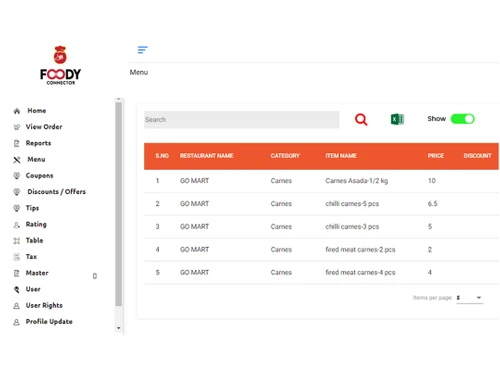Click the Profile Update person icon
500x375 pixels.
[17, 322]
